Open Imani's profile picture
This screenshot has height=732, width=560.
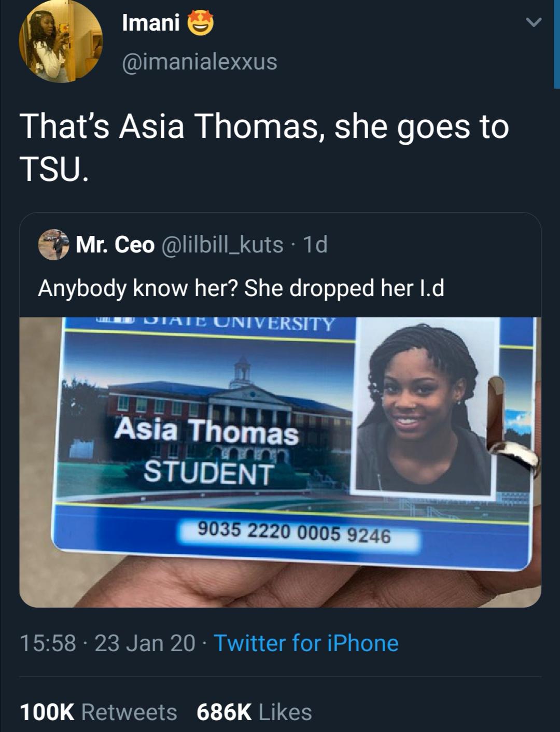coord(61,41)
